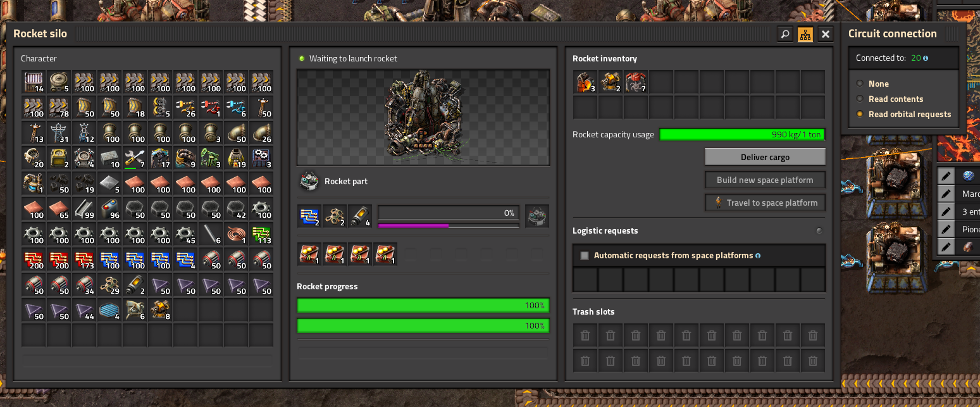The image size is (980, 407).
Task: Select the low density structure stack of 29
Action: 109,284
